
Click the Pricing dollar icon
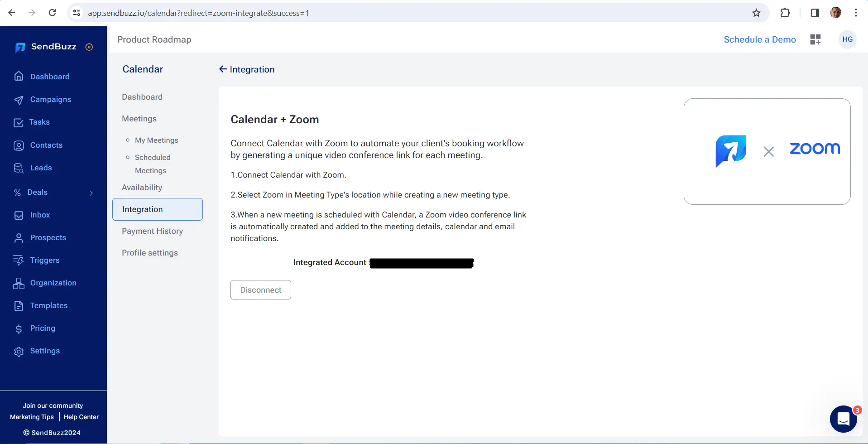(19, 328)
